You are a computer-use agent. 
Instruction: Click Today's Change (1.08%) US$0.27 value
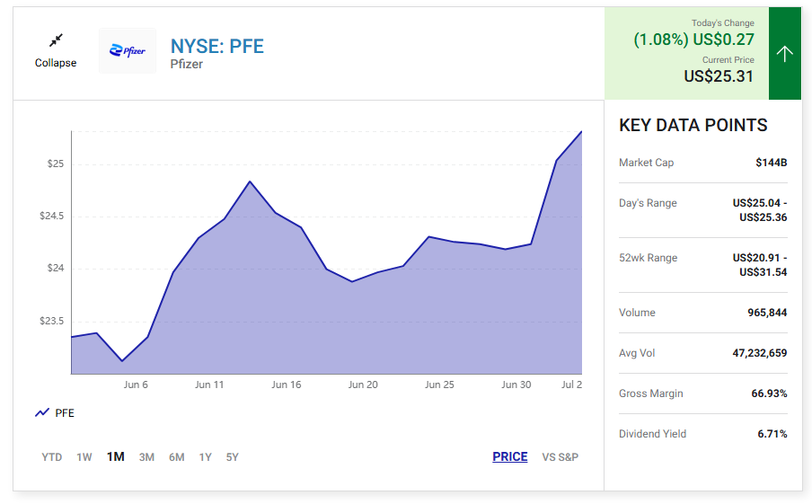694,40
